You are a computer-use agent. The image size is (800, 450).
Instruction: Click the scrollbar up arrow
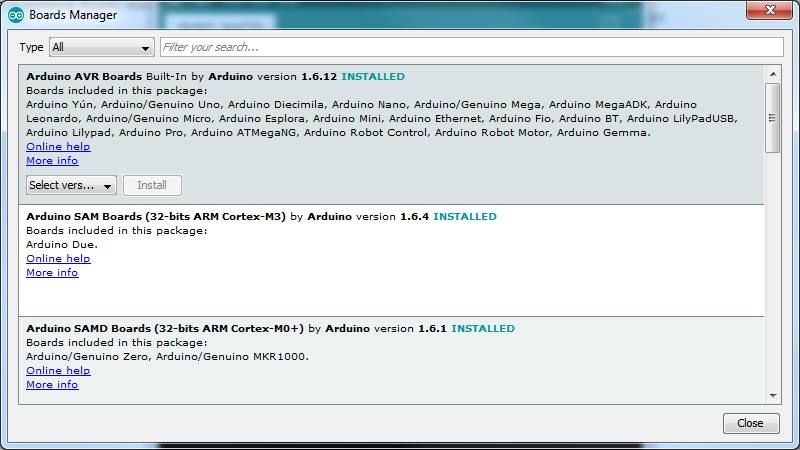[773, 74]
